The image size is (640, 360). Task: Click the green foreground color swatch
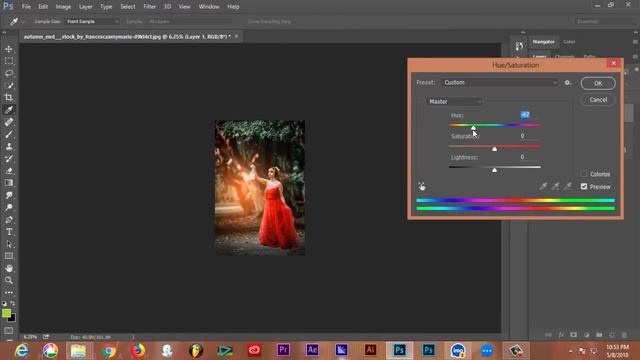tap(6, 313)
